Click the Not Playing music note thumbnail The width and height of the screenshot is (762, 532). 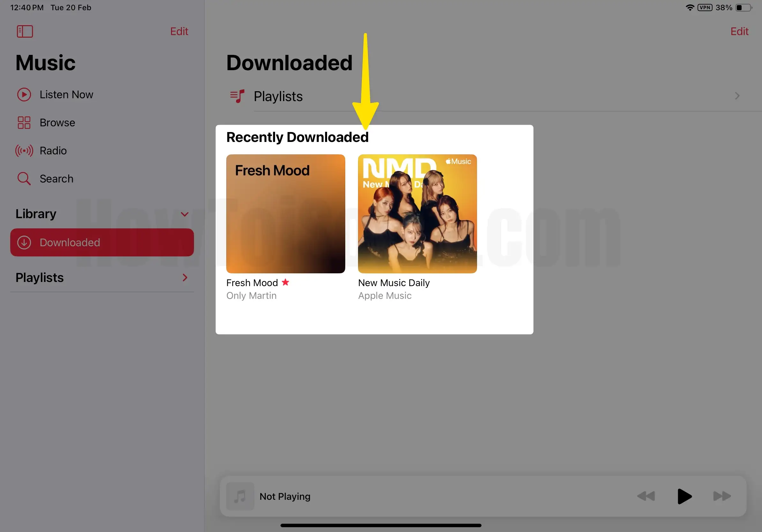240,497
